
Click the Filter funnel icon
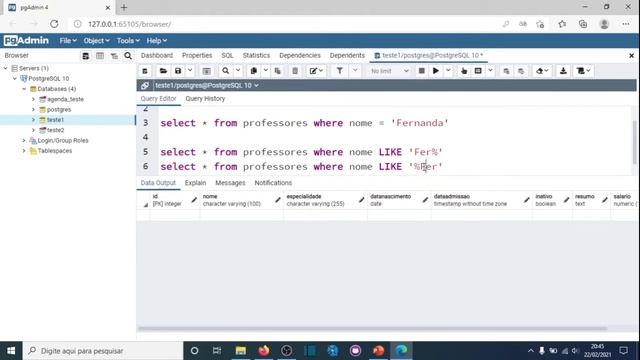click(x=340, y=71)
